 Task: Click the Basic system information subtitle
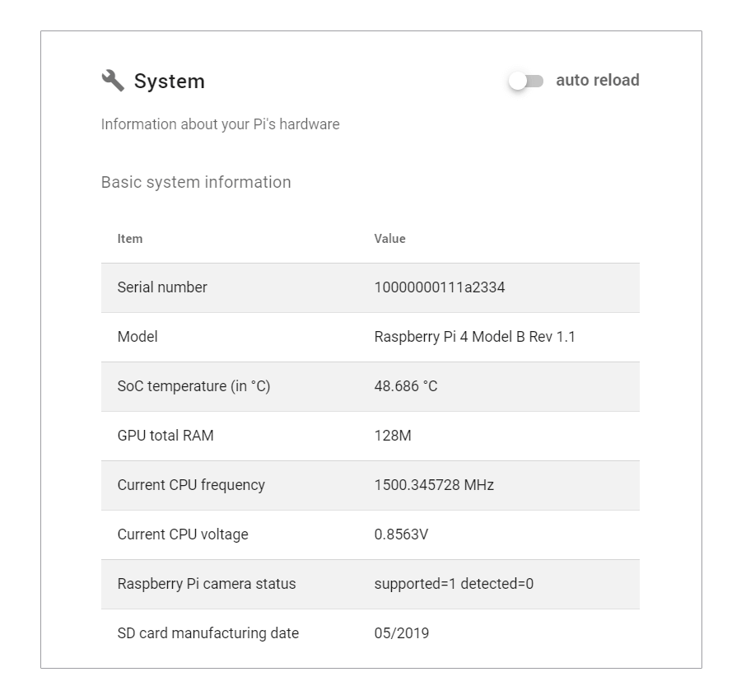click(196, 182)
